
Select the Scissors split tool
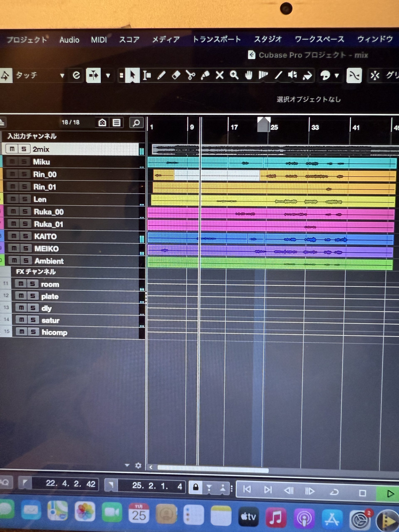pos(191,75)
